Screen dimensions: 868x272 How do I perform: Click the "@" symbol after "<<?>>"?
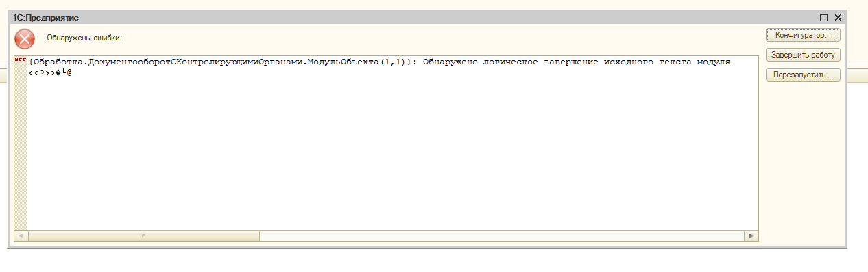(69, 72)
